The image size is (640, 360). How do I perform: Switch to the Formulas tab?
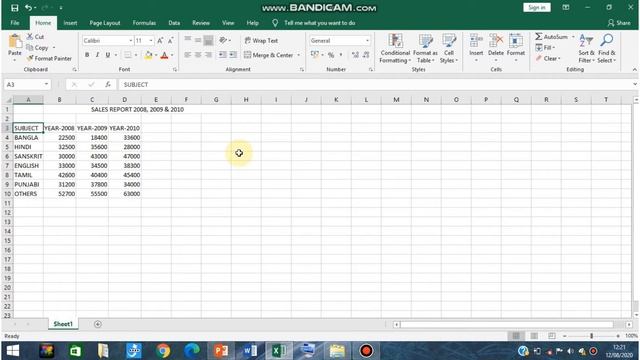pos(144,23)
